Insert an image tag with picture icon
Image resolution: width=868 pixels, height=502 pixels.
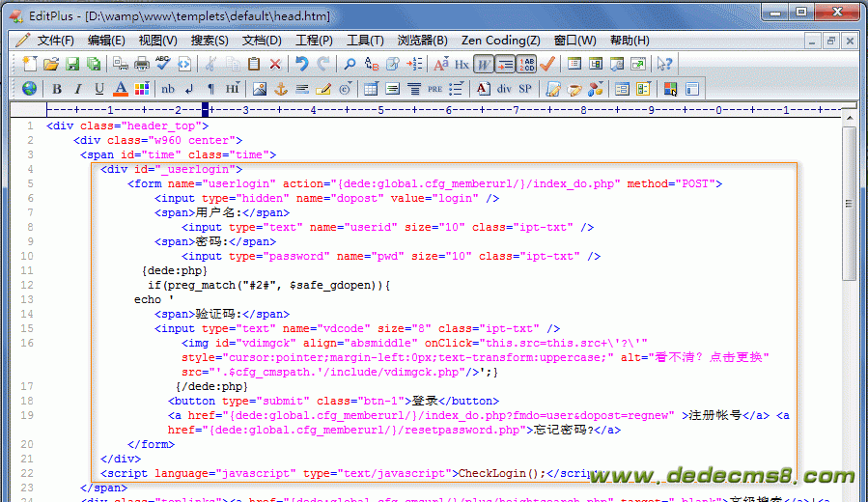point(259,89)
